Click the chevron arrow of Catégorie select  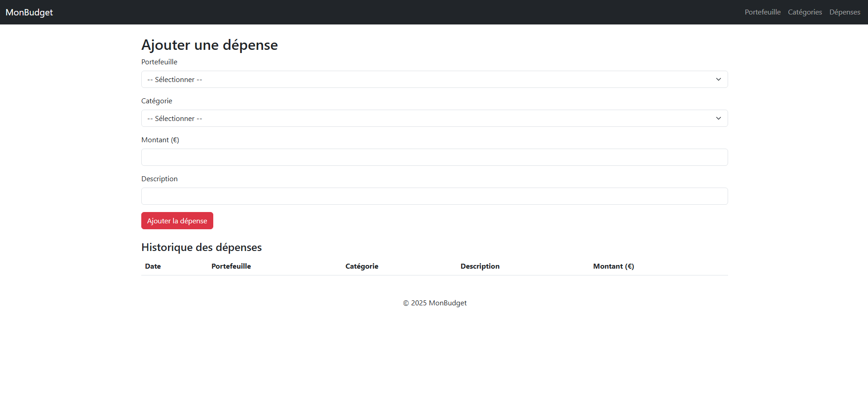(x=718, y=118)
